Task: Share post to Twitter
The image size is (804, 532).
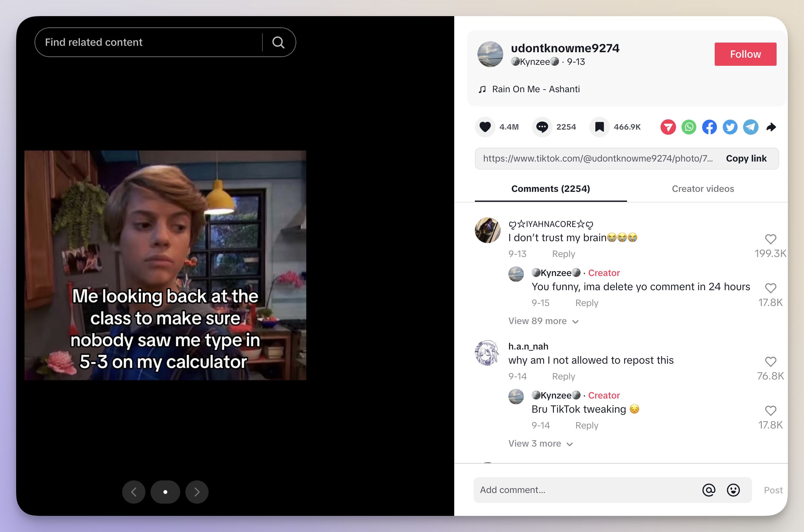Action: point(730,127)
